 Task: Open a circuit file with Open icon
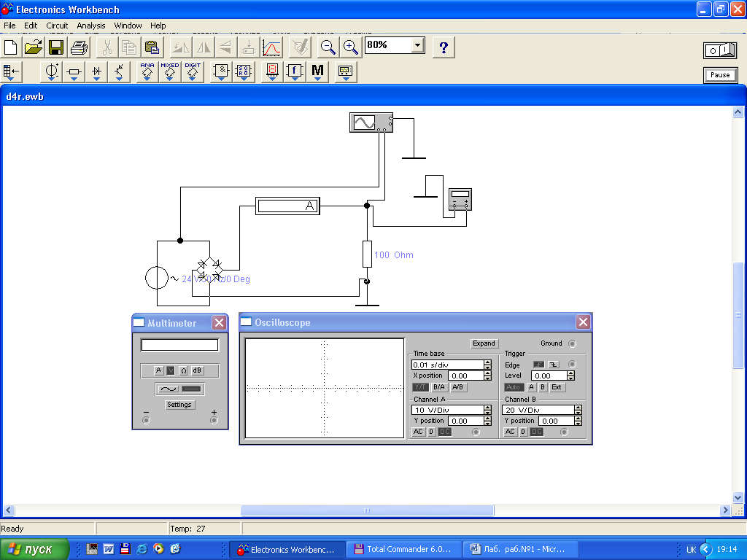click(x=34, y=47)
